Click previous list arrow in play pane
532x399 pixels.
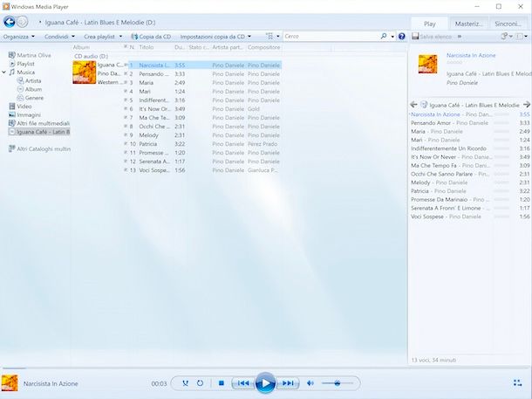(x=413, y=105)
